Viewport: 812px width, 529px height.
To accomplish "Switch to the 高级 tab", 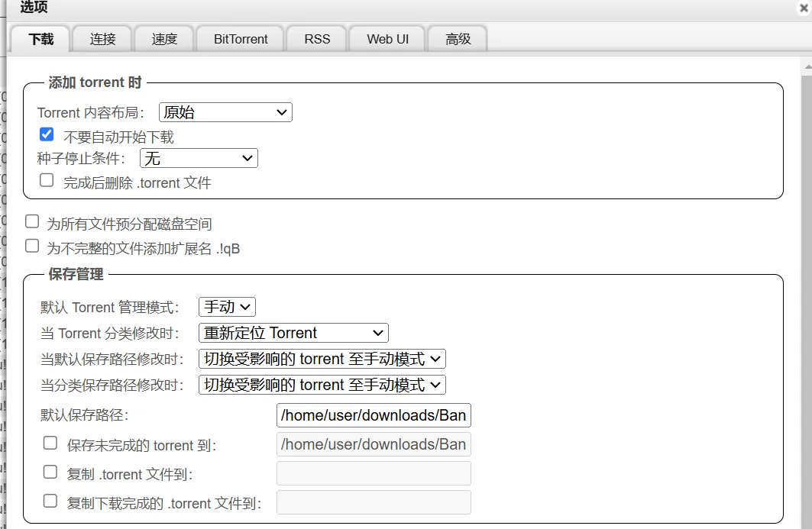I will point(458,40).
